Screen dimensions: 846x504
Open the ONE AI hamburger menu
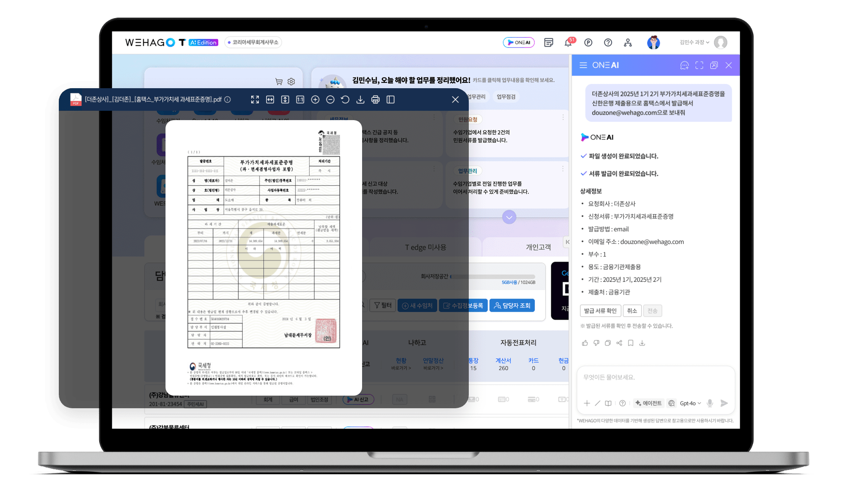tap(583, 65)
